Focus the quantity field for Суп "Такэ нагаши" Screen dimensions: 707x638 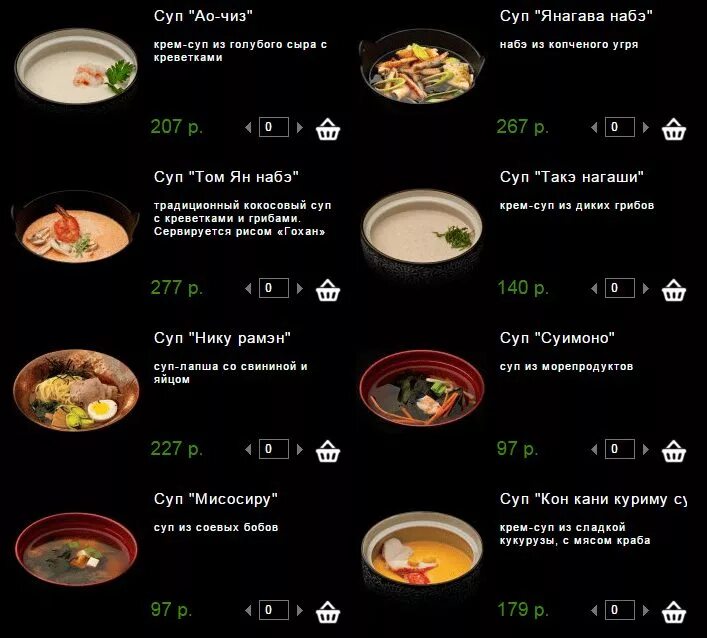(620, 288)
